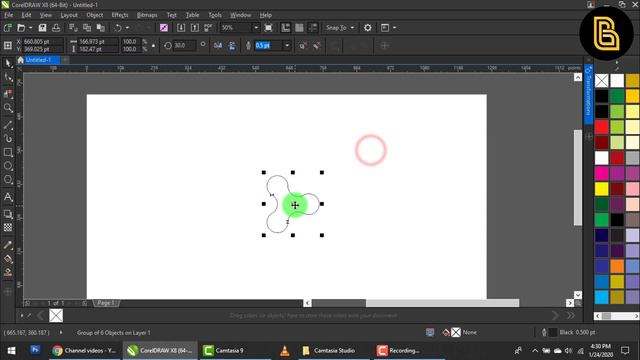Click the Copy icon in toolbar
The width and height of the screenshot is (640, 360).
87,28
